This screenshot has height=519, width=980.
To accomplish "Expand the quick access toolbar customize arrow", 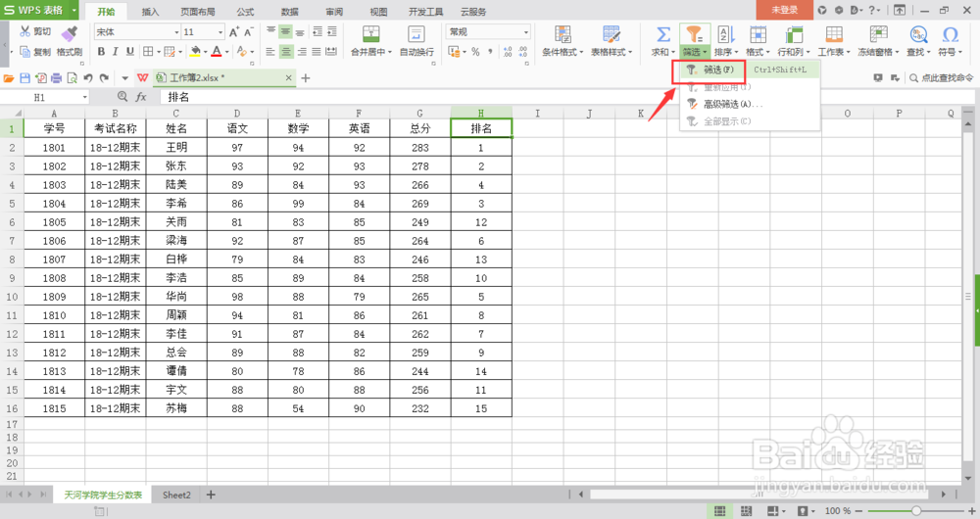I will pos(124,78).
